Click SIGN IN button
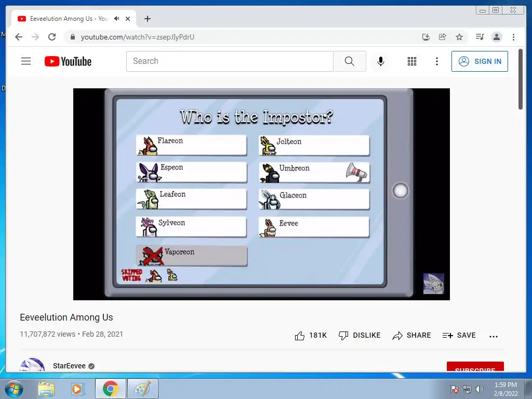Image resolution: width=532 pixels, height=399 pixels. (480, 61)
